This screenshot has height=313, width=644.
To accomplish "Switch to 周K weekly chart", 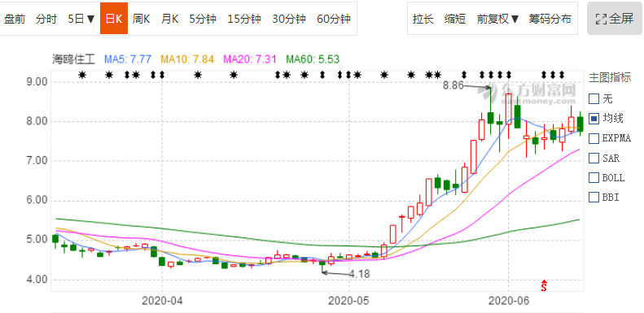I will point(142,19).
